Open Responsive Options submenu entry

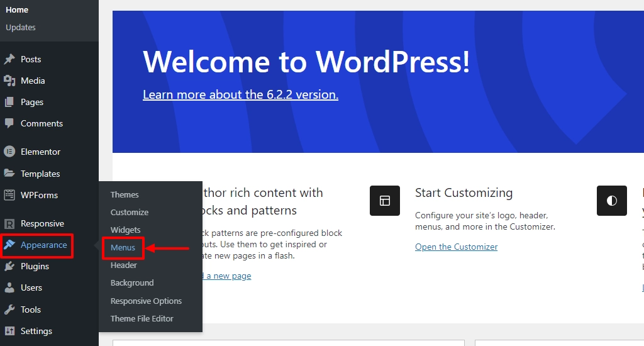coord(146,301)
